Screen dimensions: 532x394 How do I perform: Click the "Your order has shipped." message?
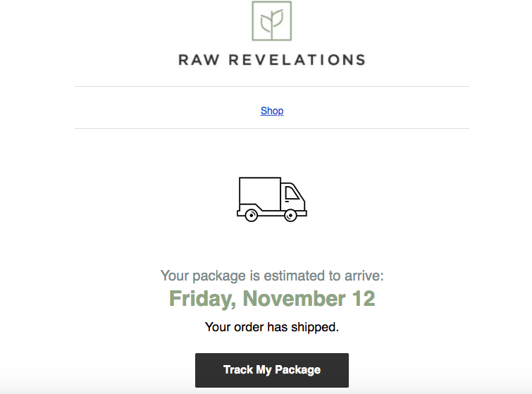[x=271, y=327]
